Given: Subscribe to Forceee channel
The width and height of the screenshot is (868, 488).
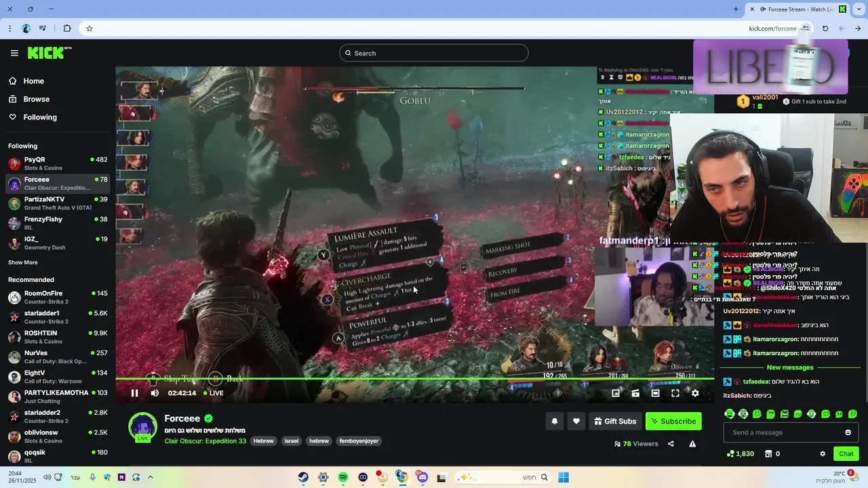Looking at the screenshot, I should click(673, 421).
